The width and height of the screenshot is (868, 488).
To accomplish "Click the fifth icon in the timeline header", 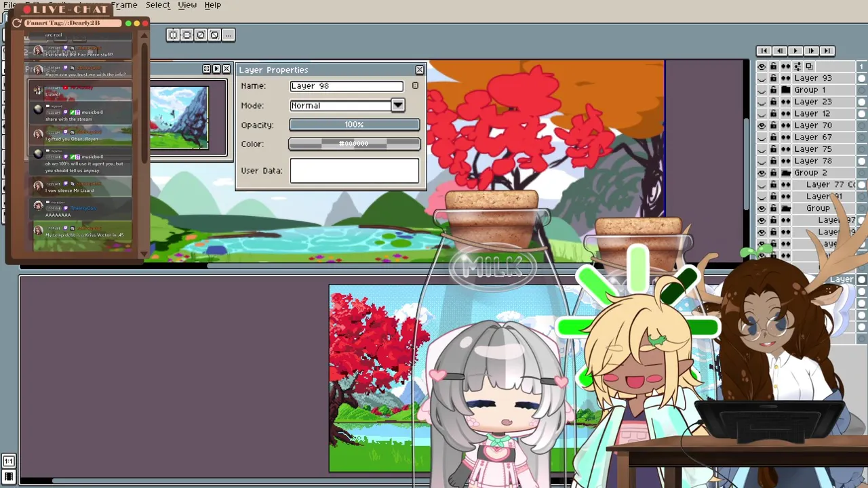I will point(809,66).
